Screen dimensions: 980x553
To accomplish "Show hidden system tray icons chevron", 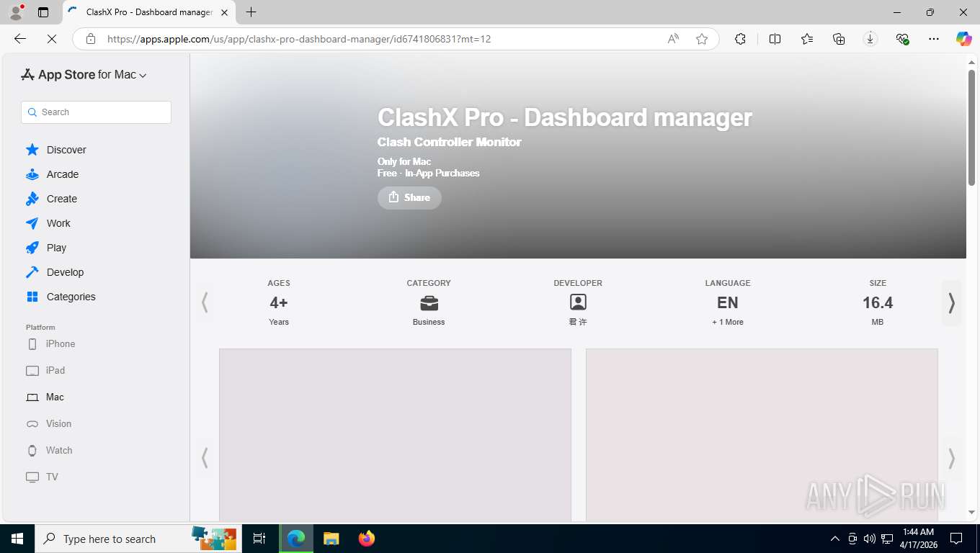I will coord(835,539).
